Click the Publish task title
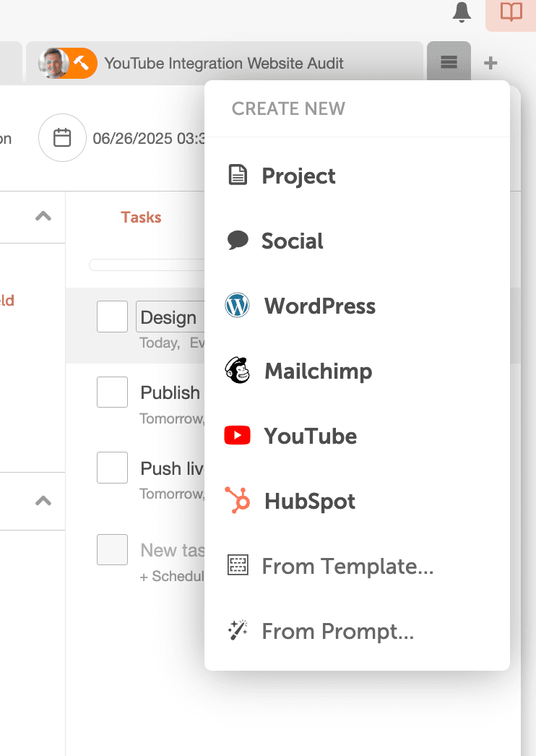536x756 pixels. pyautogui.click(x=170, y=392)
